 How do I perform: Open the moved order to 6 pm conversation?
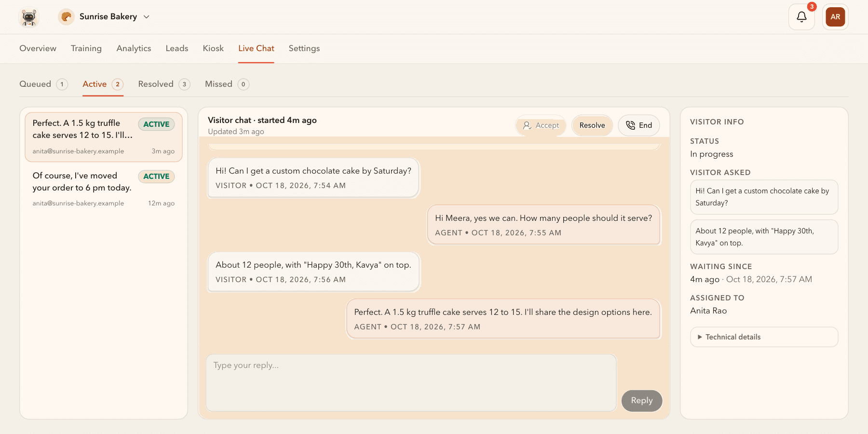104,189
